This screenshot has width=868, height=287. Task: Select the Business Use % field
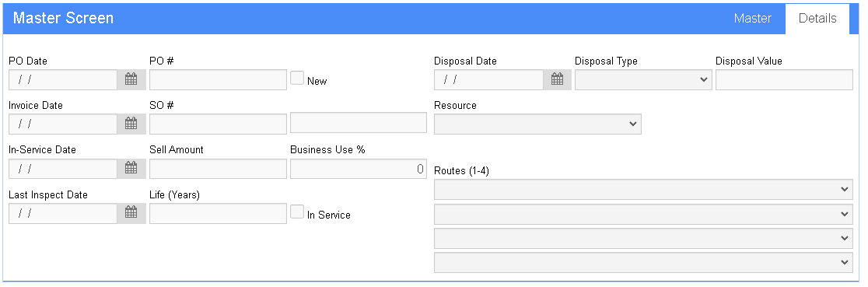point(358,169)
